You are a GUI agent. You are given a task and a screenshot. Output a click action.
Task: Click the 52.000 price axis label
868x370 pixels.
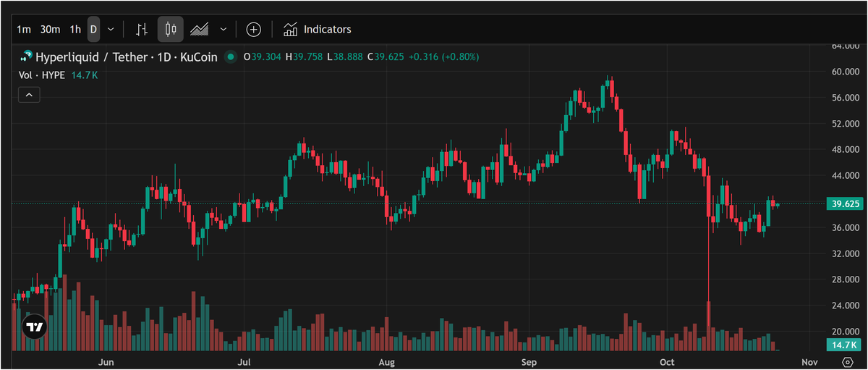tap(845, 124)
